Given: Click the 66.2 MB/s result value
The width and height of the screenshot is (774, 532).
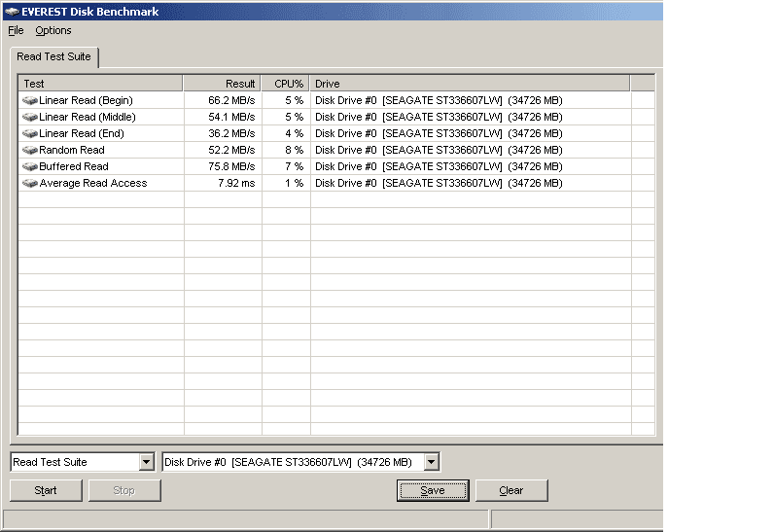Looking at the screenshot, I should 231,101.
